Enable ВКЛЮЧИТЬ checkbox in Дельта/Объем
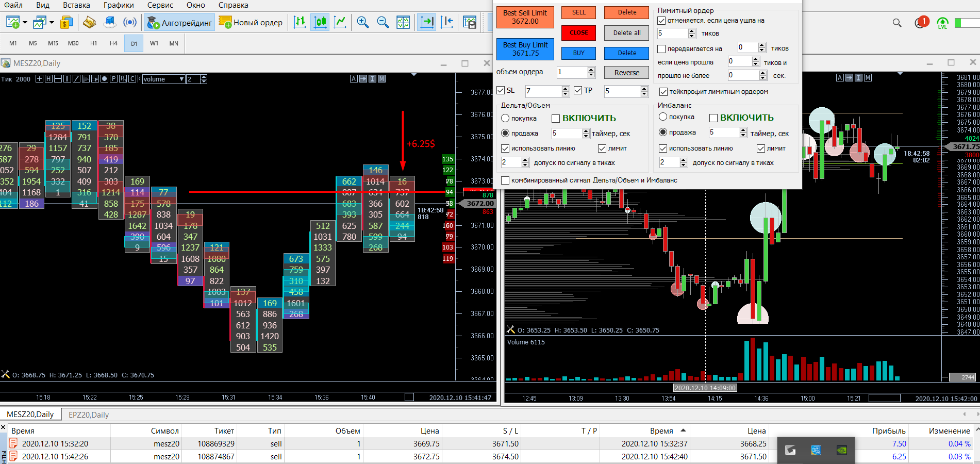Image resolution: width=980 pixels, height=464 pixels. 556,119
